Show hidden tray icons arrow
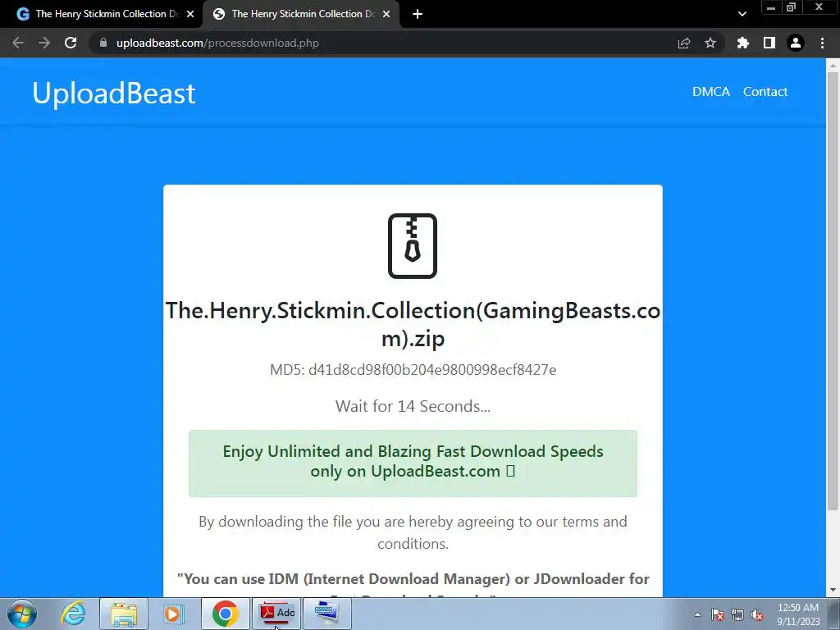The image size is (840, 630). pyautogui.click(x=697, y=614)
